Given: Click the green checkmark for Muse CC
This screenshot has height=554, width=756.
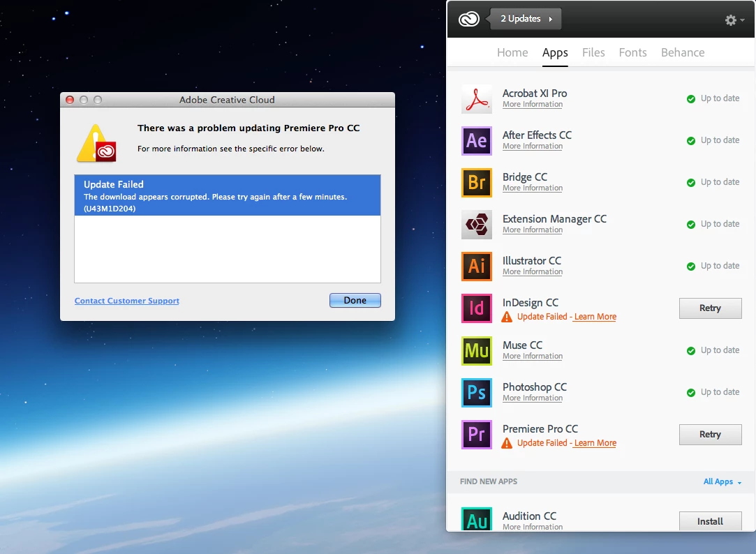Looking at the screenshot, I should click(691, 351).
